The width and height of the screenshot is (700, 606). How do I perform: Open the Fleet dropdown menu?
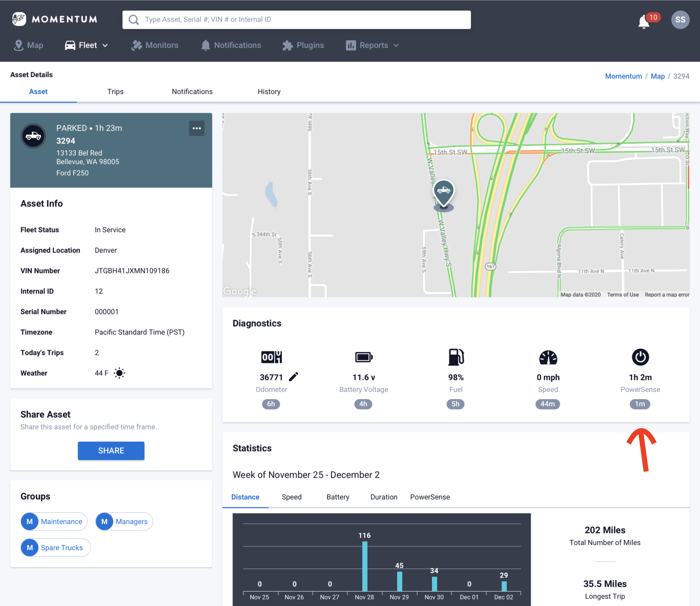pyautogui.click(x=86, y=45)
